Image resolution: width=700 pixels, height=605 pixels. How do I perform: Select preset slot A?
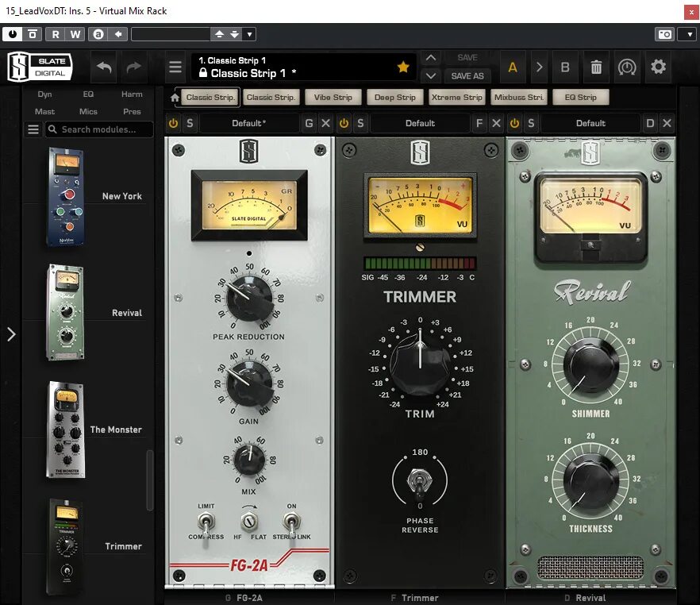coord(513,67)
